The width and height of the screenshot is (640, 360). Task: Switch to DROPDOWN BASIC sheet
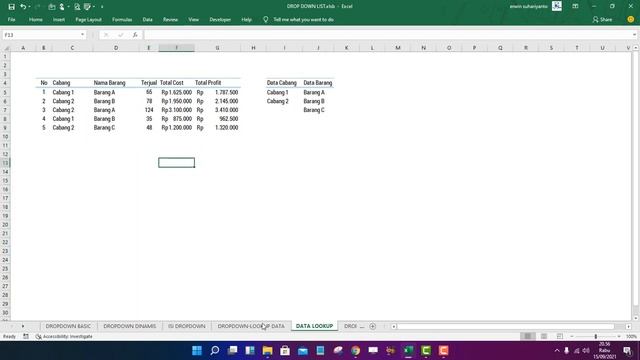68,326
